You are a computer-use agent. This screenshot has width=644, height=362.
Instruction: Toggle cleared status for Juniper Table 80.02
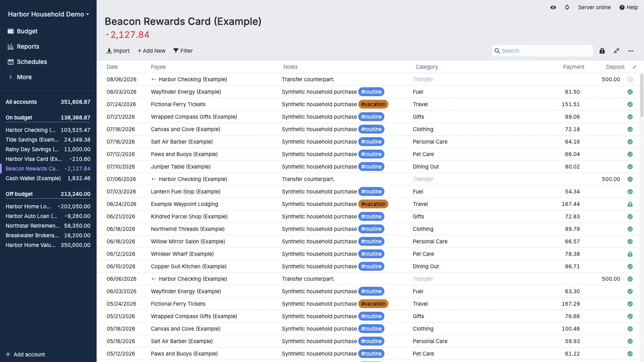630,167
